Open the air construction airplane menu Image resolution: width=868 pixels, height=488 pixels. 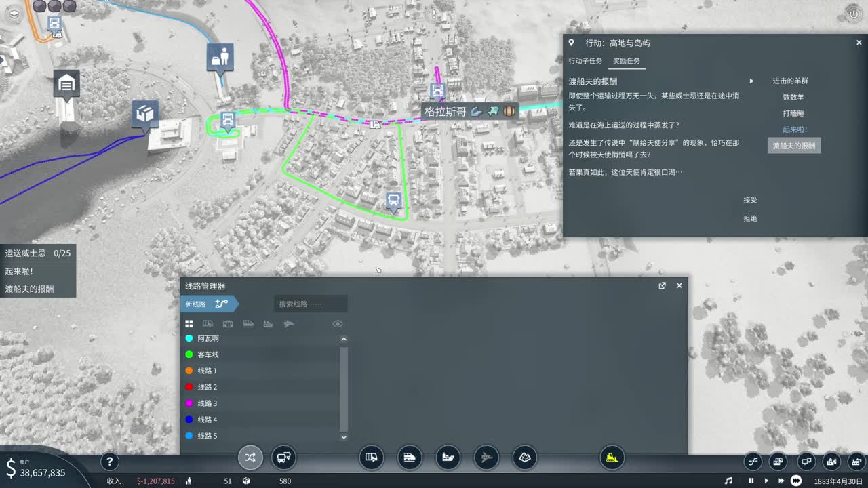click(486, 457)
